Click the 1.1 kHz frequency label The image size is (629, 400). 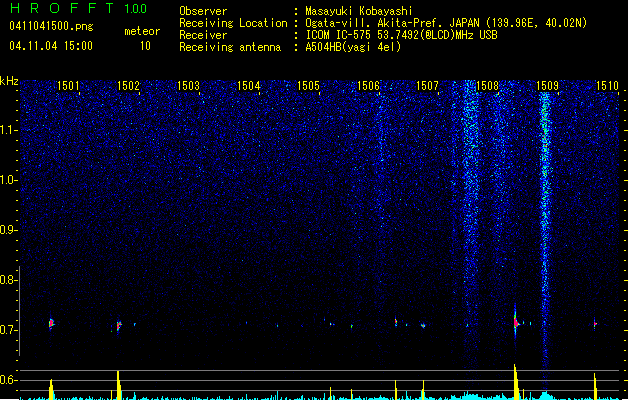8,130
